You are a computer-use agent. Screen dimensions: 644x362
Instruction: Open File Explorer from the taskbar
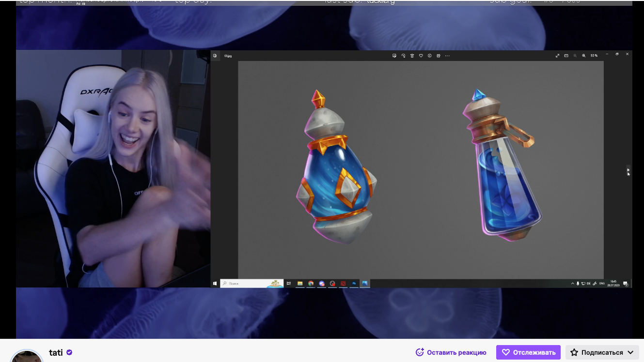(x=300, y=283)
